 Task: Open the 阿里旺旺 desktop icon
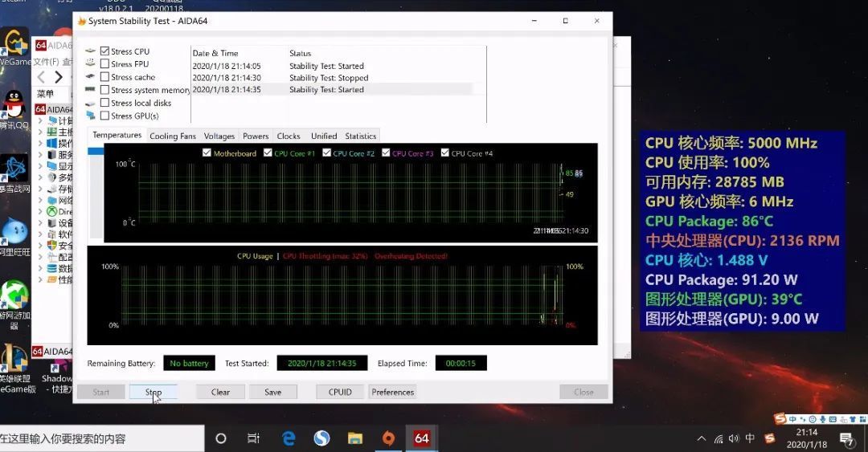click(14, 237)
